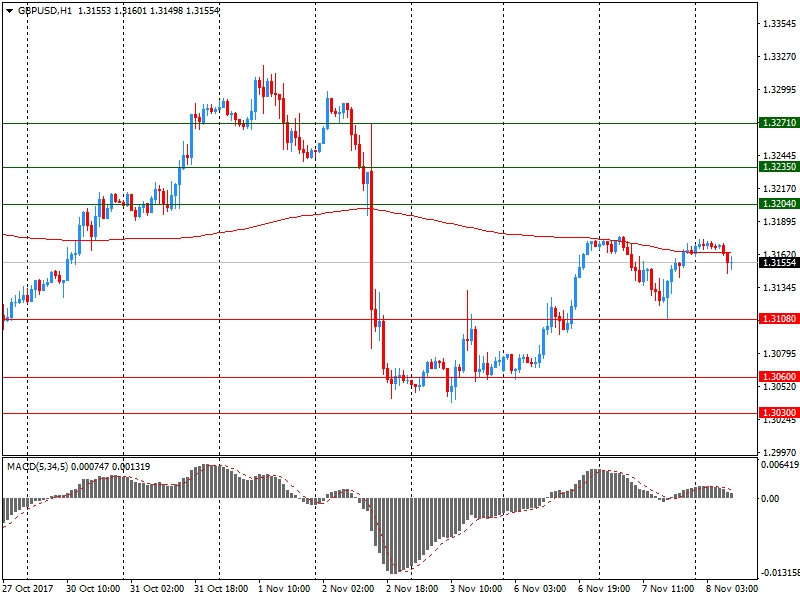The width and height of the screenshot is (800, 600).
Task: Click the 1.29970 price scale value
Action: pyautogui.click(x=779, y=453)
